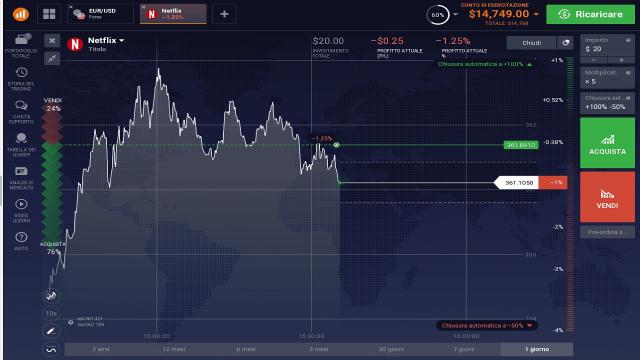Open the Tabella dei Leader icon
The width and height of the screenshot is (640, 360).
pos(21,138)
